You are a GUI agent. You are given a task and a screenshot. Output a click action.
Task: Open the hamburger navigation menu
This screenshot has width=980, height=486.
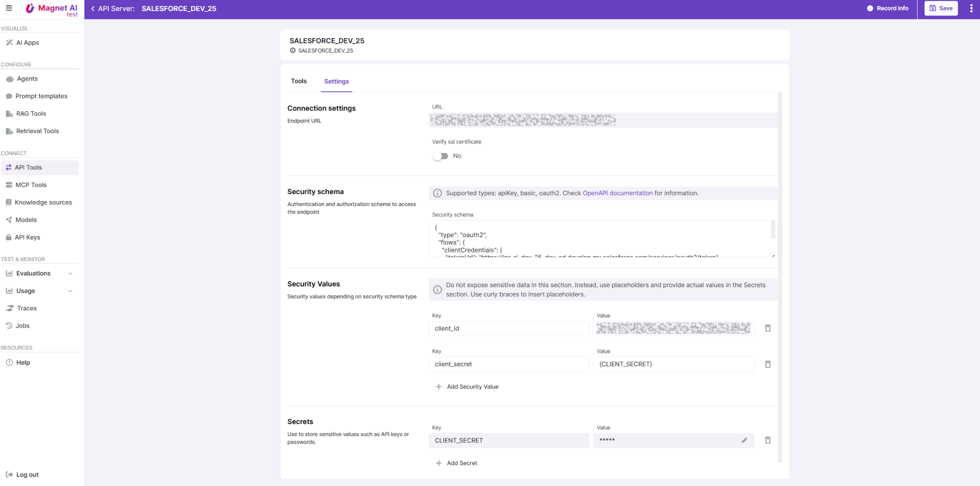(x=9, y=8)
